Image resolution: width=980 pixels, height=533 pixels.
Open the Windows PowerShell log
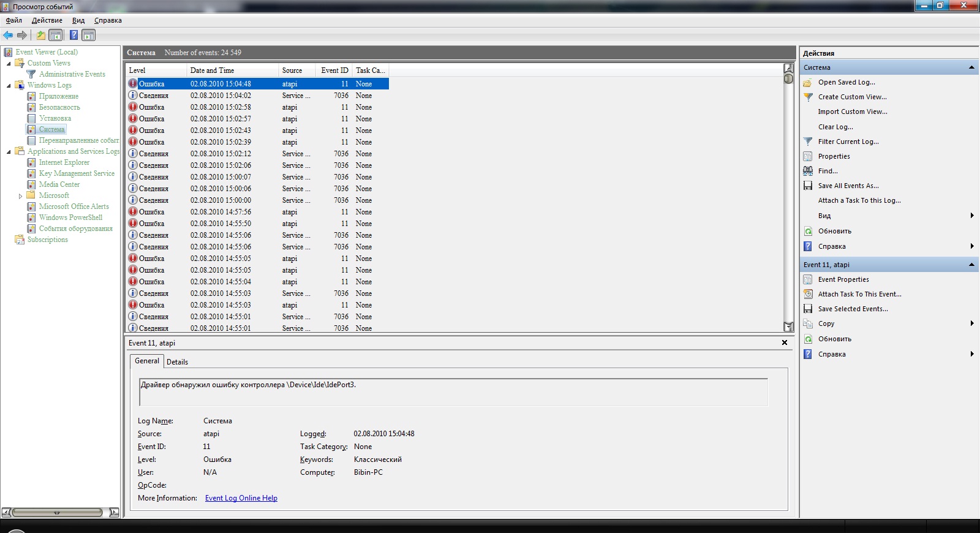click(x=70, y=217)
